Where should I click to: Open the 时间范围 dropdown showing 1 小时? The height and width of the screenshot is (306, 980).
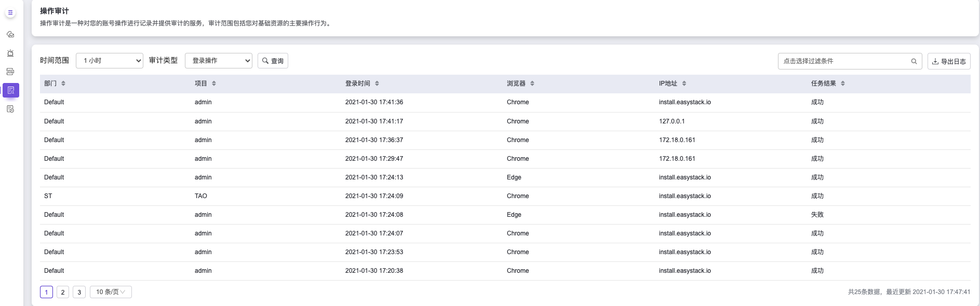(110, 61)
